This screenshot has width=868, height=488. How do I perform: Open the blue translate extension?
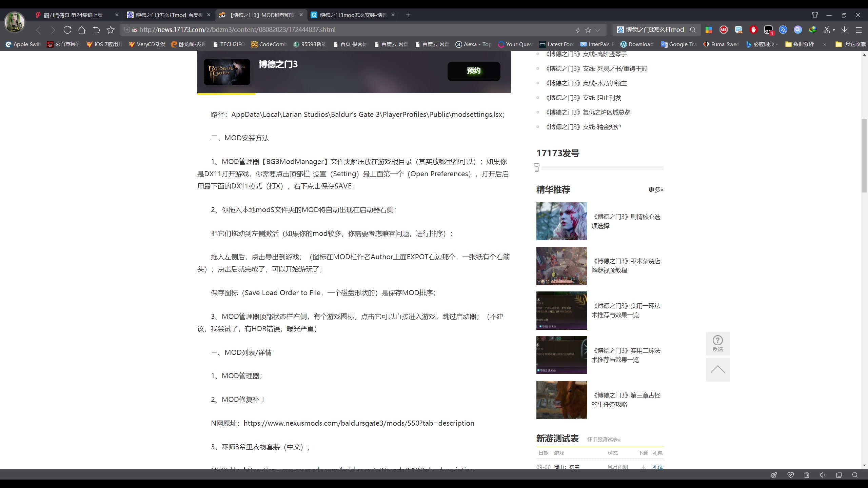783,30
